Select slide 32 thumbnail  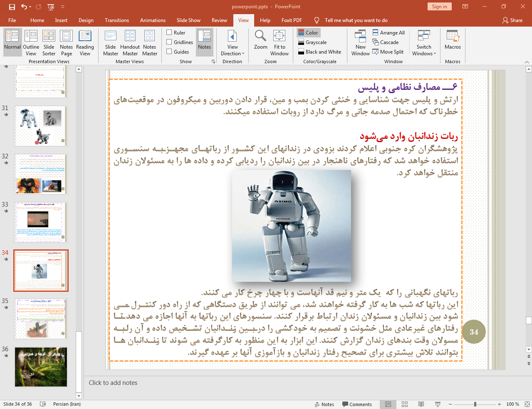[x=41, y=174]
